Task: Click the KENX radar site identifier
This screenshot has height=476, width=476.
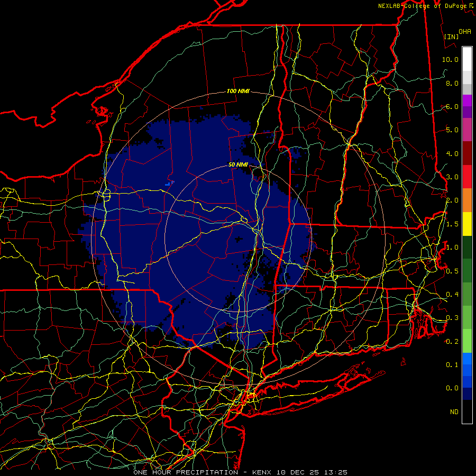Action: pos(263,472)
